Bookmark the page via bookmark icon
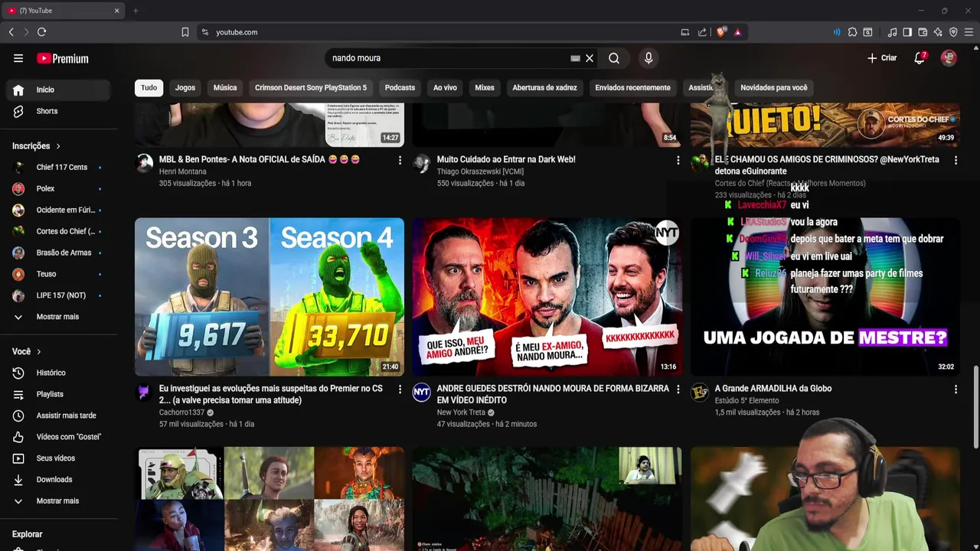The height and width of the screenshot is (551, 980). click(x=185, y=32)
